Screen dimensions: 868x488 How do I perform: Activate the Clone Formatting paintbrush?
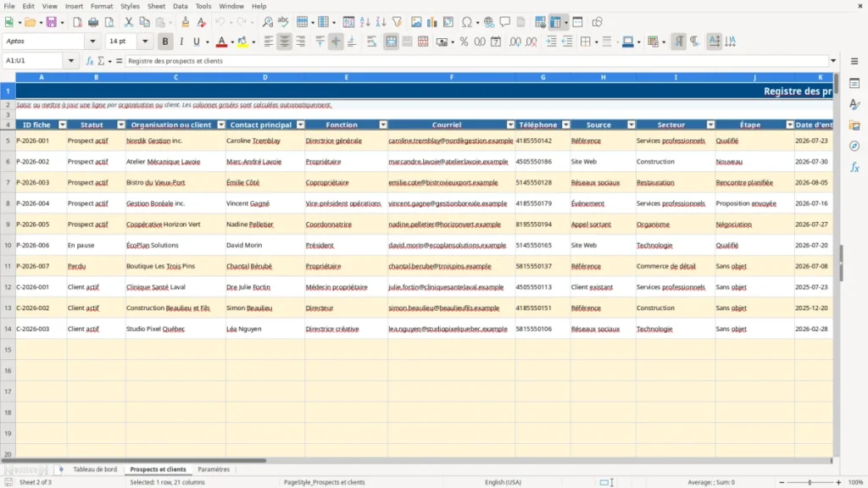point(186,22)
